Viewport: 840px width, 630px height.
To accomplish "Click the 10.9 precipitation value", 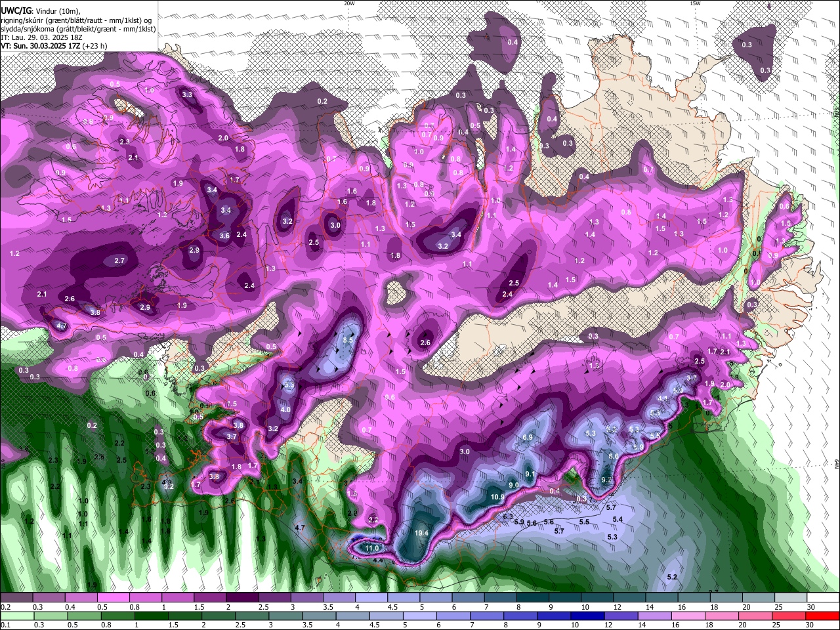I will [497, 497].
